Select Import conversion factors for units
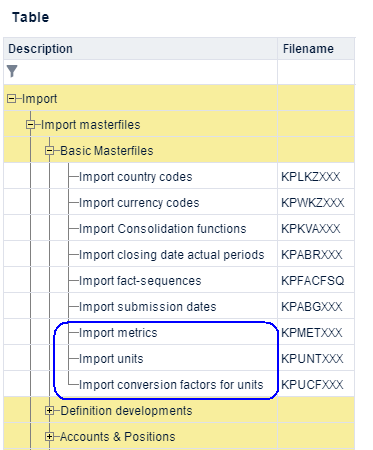373x450 pixels. click(x=171, y=385)
